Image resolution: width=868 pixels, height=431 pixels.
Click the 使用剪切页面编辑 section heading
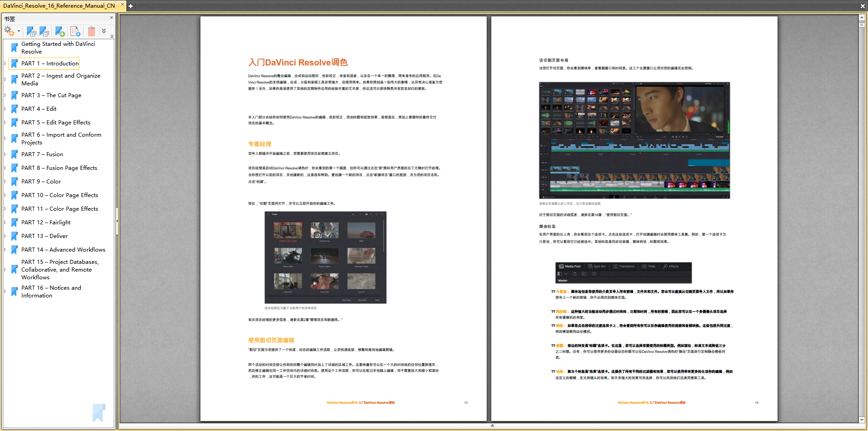[271, 340]
